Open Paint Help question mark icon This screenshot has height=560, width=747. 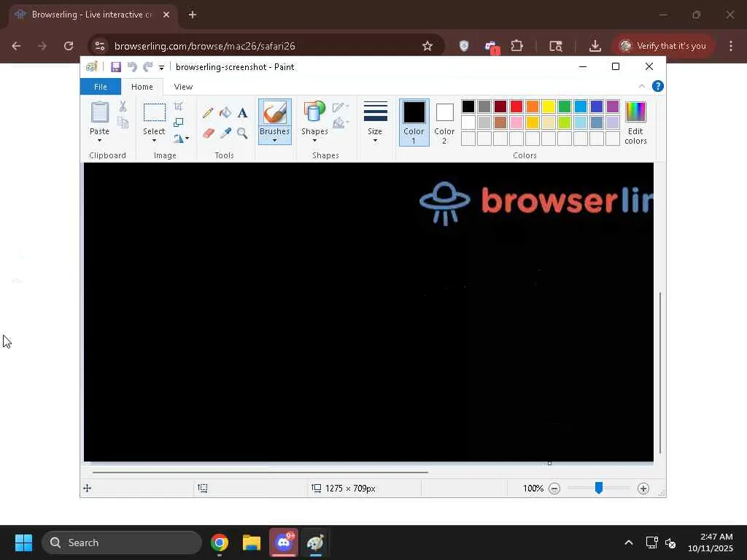658,86
